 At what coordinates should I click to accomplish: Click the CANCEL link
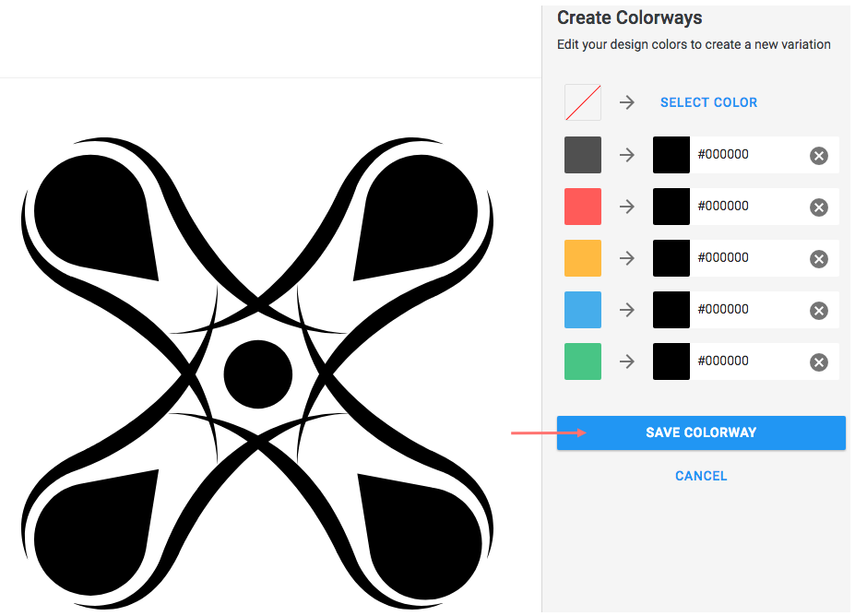click(701, 476)
